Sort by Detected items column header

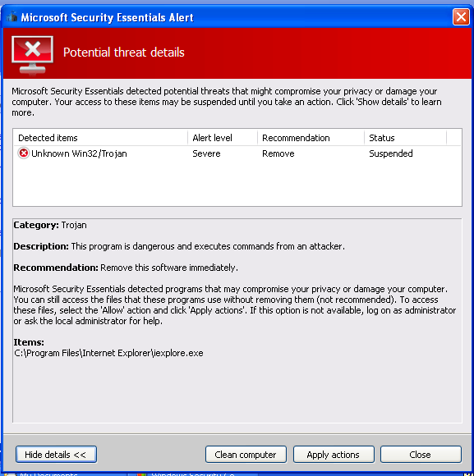[x=100, y=138]
